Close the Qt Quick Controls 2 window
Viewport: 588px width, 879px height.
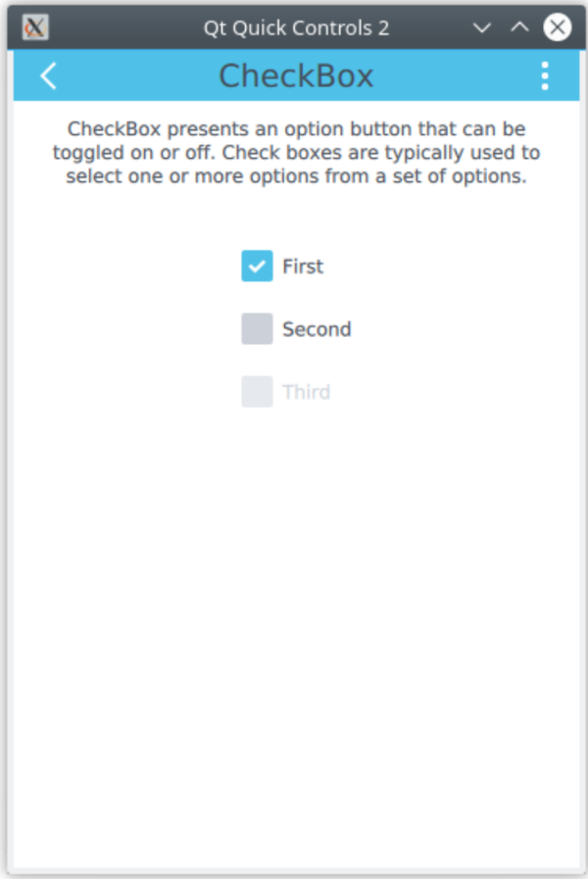point(558,26)
